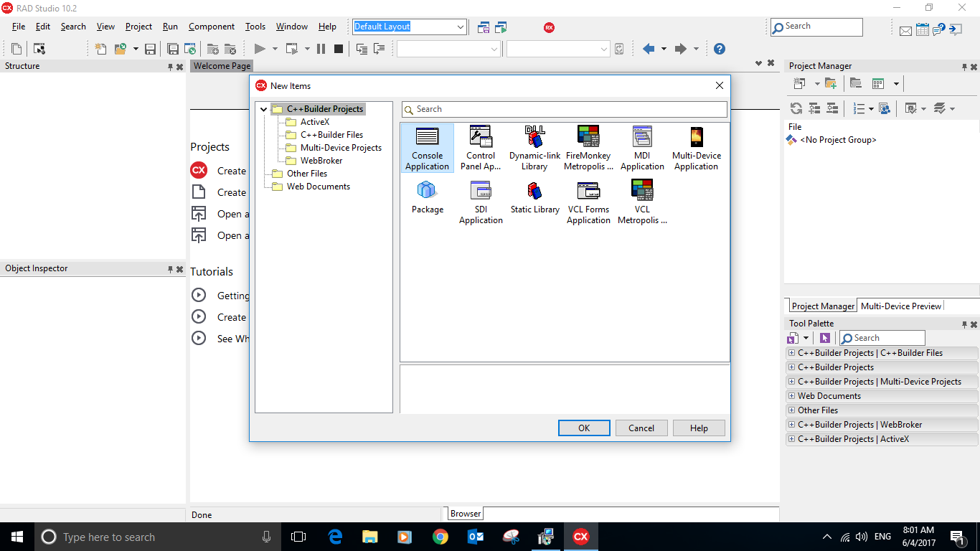
Task: Open Microsoft Edge from the taskbar
Action: tap(335, 537)
